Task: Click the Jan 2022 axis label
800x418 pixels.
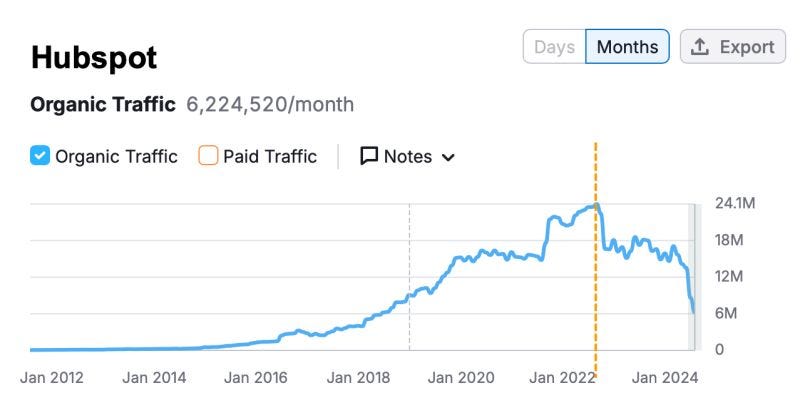Action: (562, 378)
